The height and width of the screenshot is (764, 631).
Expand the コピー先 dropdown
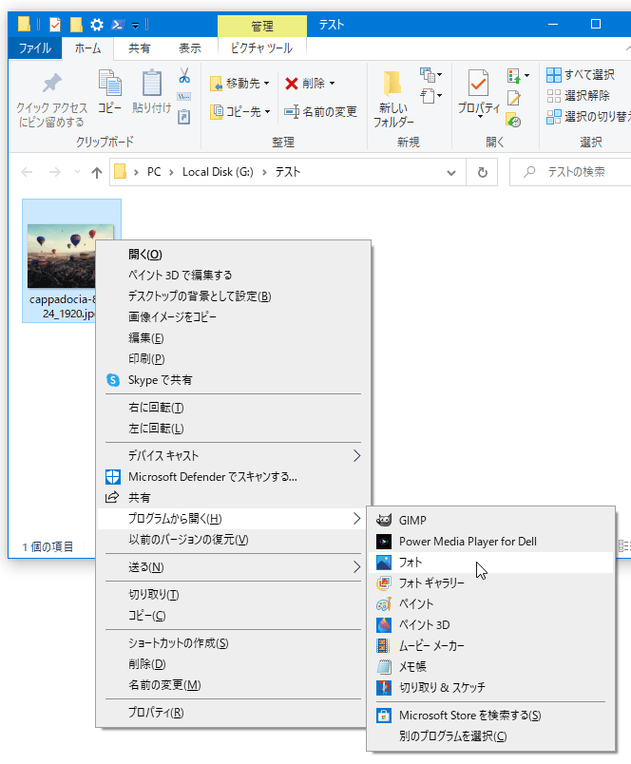click(268, 112)
